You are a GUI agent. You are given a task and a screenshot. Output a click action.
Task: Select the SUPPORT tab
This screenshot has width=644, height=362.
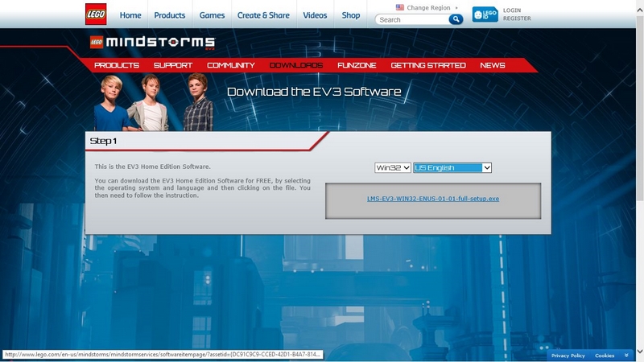point(173,65)
